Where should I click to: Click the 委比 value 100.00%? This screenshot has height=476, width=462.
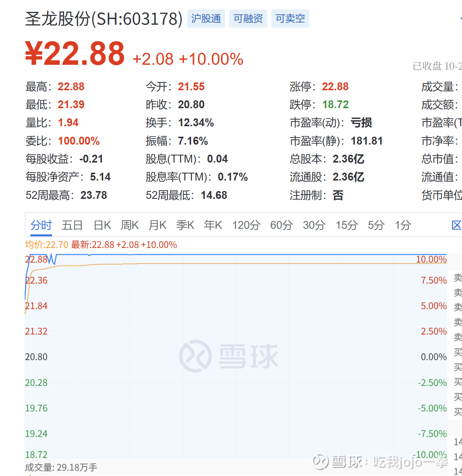tap(79, 141)
